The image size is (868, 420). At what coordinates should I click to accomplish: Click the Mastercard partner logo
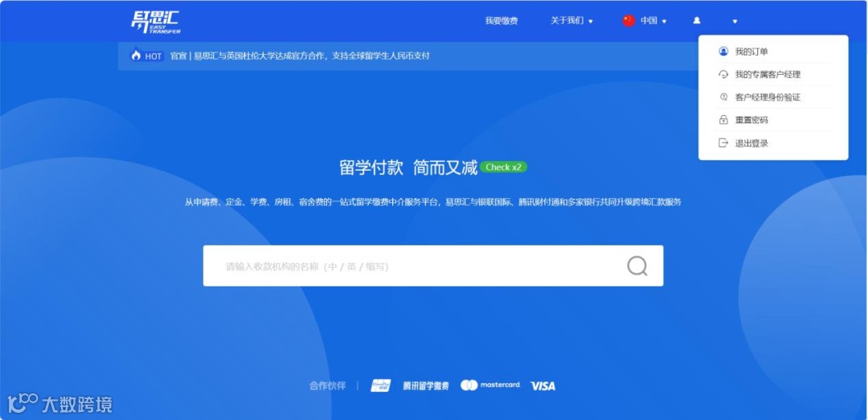[490, 385]
